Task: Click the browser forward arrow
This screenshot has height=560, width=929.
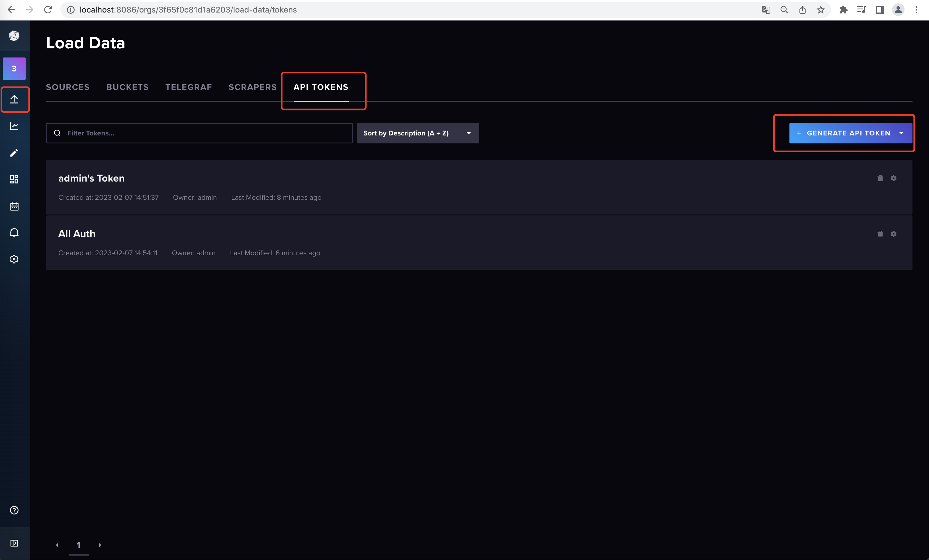Action: click(x=30, y=9)
